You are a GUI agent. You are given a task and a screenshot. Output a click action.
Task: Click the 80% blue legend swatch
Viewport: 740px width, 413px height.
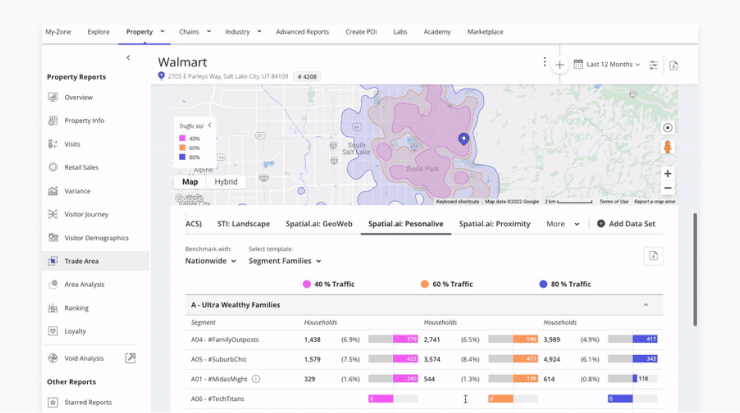click(x=182, y=157)
